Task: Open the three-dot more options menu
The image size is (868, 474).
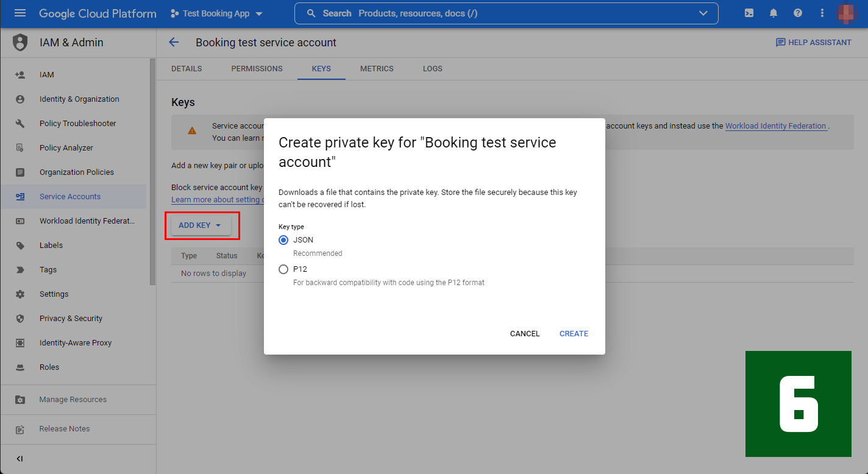Action: pos(822,13)
